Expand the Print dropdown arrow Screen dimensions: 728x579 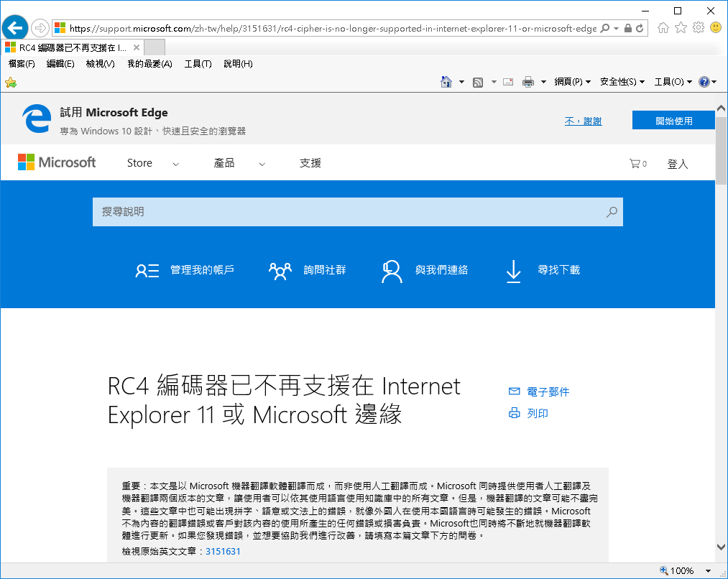click(544, 82)
